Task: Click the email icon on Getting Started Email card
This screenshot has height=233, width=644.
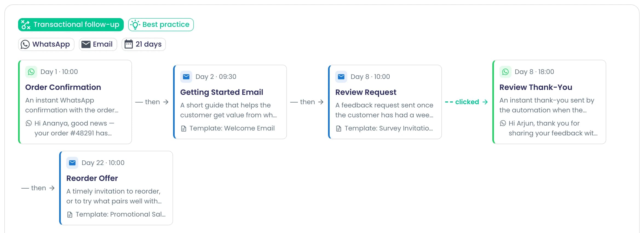Action: pyautogui.click(x=186, y=77)
